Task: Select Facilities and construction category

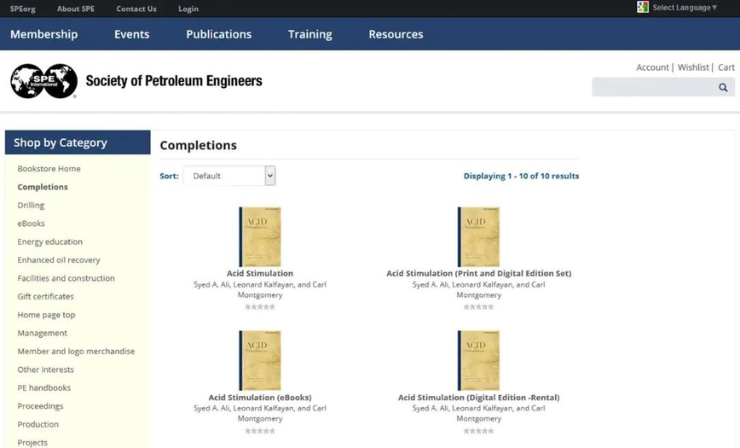Action: pos(66,278)
